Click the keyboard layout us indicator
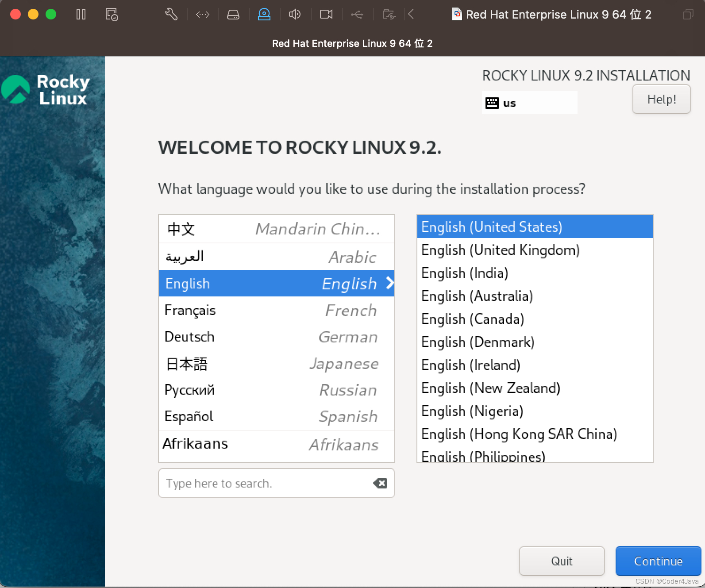The image size is (705, 588). [529, 103]
